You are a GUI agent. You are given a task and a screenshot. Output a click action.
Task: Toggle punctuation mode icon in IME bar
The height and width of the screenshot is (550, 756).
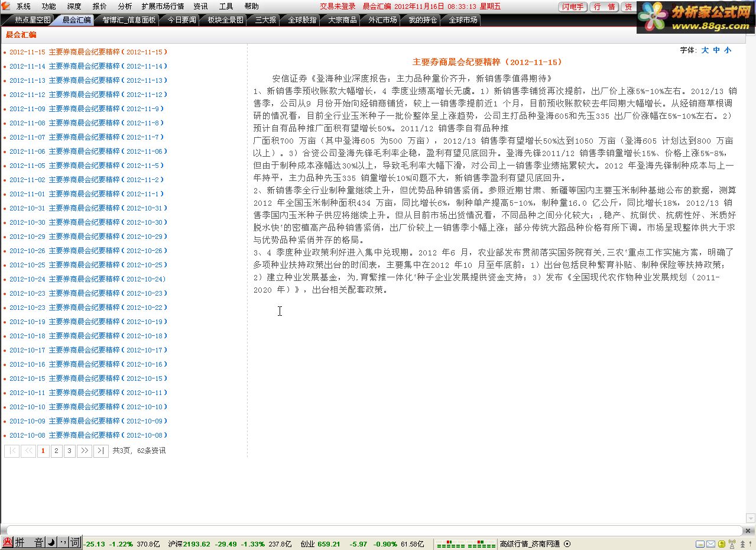[63, 543]
